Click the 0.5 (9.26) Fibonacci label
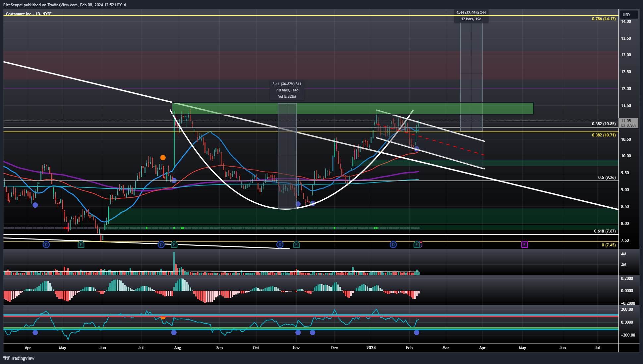This screenshot has height=364, width=643. tap(607, 178)
